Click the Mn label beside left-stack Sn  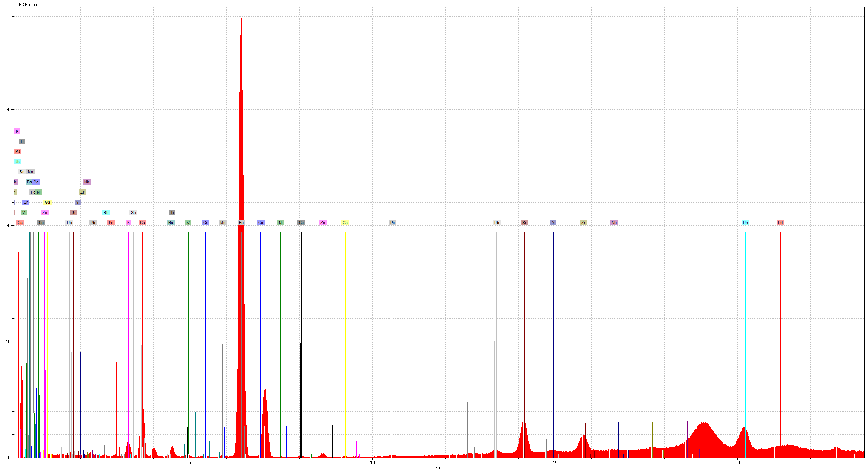coord(30,172)
